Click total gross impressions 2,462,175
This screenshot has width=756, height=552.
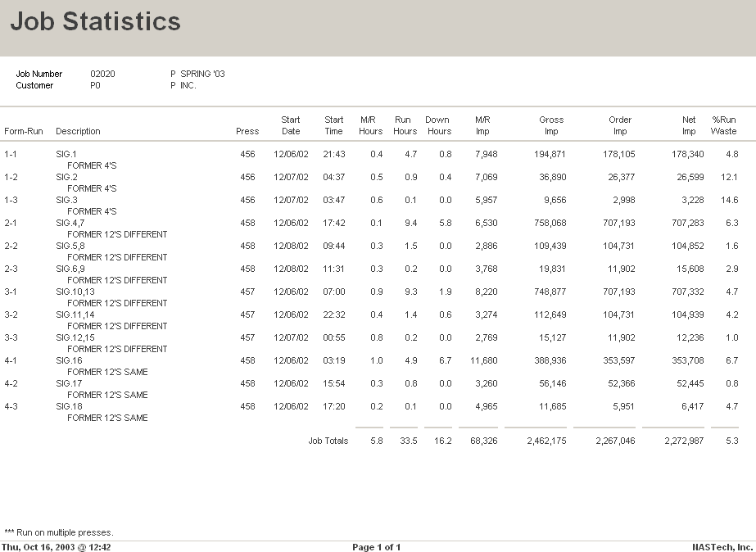547,441
